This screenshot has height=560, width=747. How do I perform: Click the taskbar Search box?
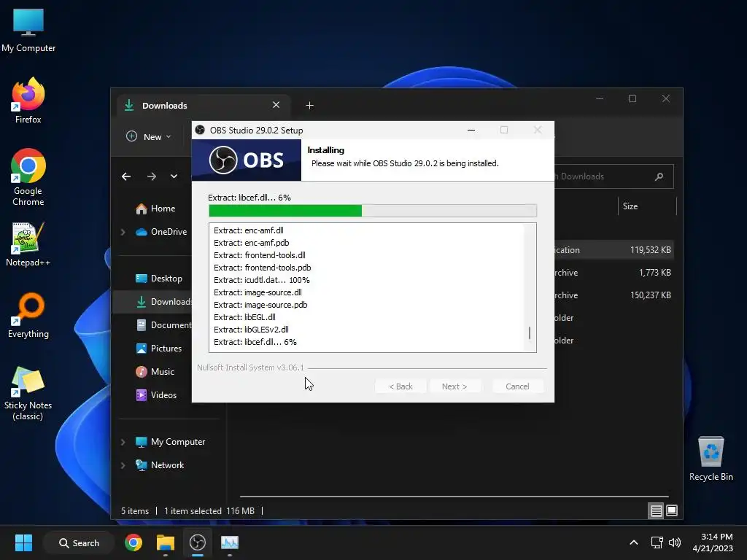click(x=79, y=542)
